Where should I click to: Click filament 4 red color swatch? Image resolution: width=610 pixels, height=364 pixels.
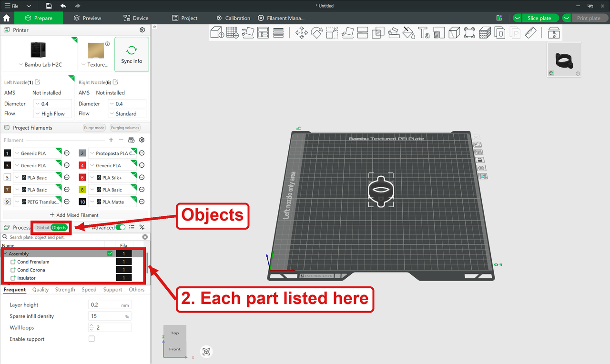coord(82,165)
